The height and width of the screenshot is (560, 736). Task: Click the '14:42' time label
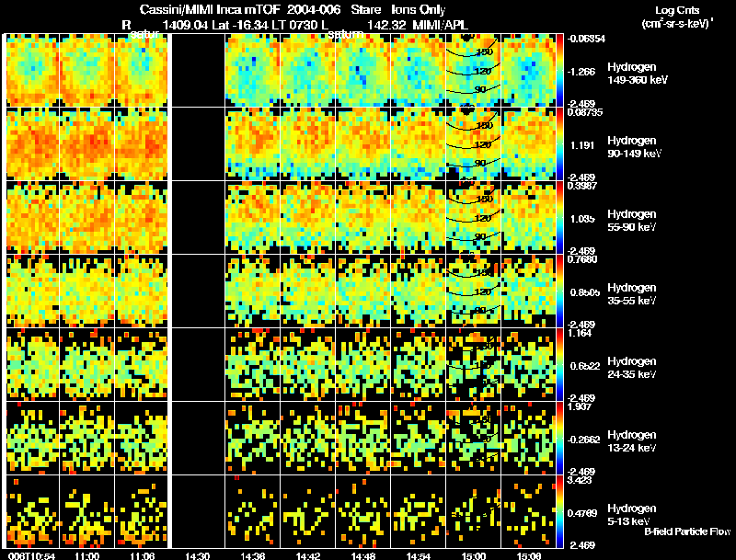pyautogui.click(x=307, y=556)
